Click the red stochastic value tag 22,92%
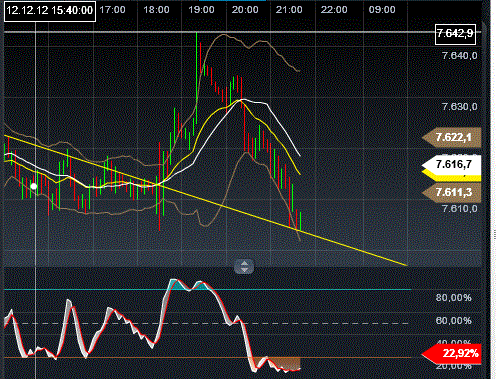The width and height of the screenshot is (496, 379). (x=452, y=354)
